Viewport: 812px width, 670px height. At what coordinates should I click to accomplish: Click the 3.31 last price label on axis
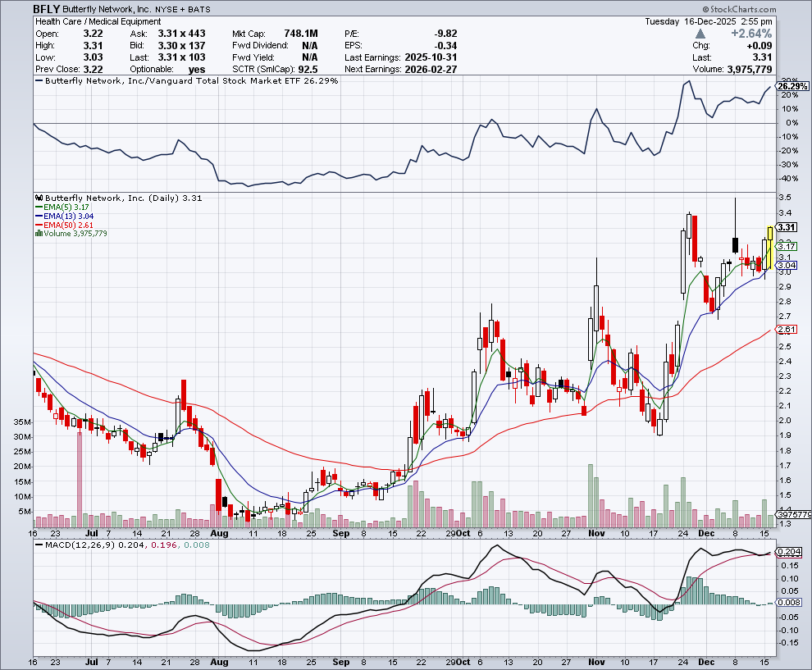click(787, 227)
